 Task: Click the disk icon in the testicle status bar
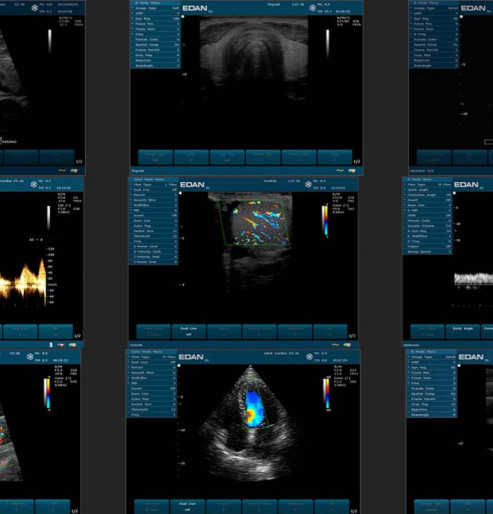click(347, 345)
